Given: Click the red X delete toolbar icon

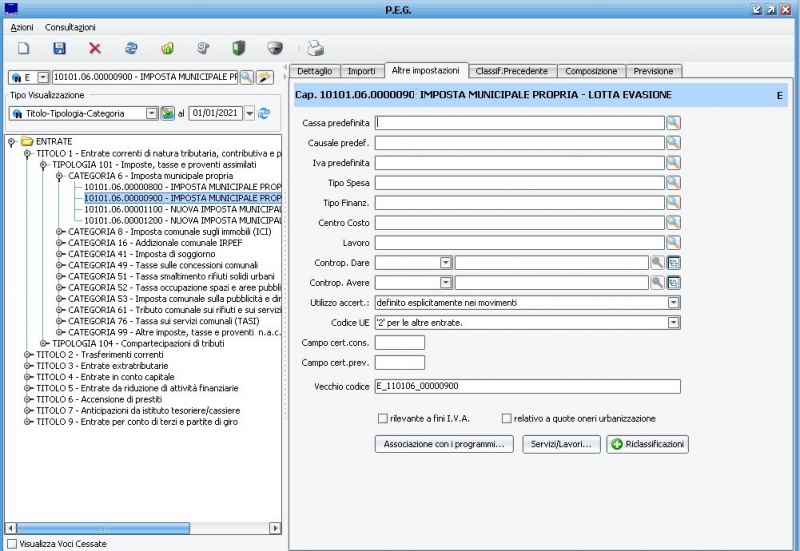Looking at the screenshot, I should (x=95, y=48).
